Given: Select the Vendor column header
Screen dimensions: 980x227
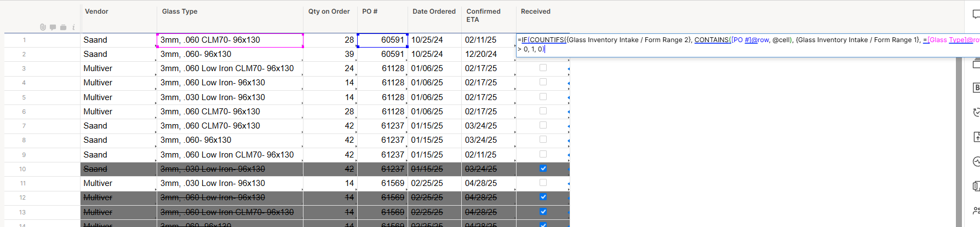Looking at the screenshot, I should [x=118, y=18].
